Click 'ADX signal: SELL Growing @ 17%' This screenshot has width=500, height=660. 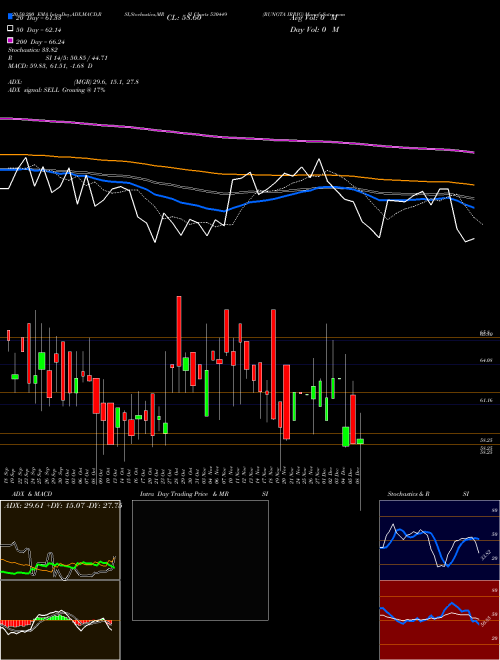tap(56, 90)
